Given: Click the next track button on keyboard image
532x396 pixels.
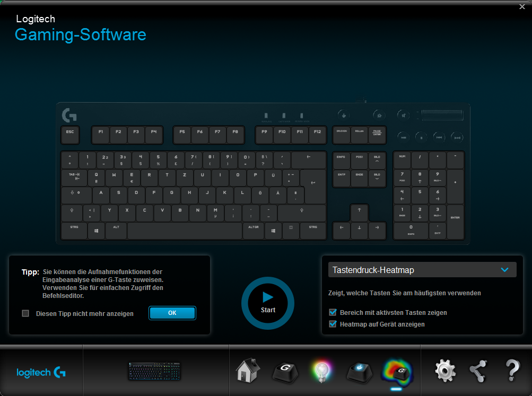Looking at the screenshot, I should pos(457,137).
